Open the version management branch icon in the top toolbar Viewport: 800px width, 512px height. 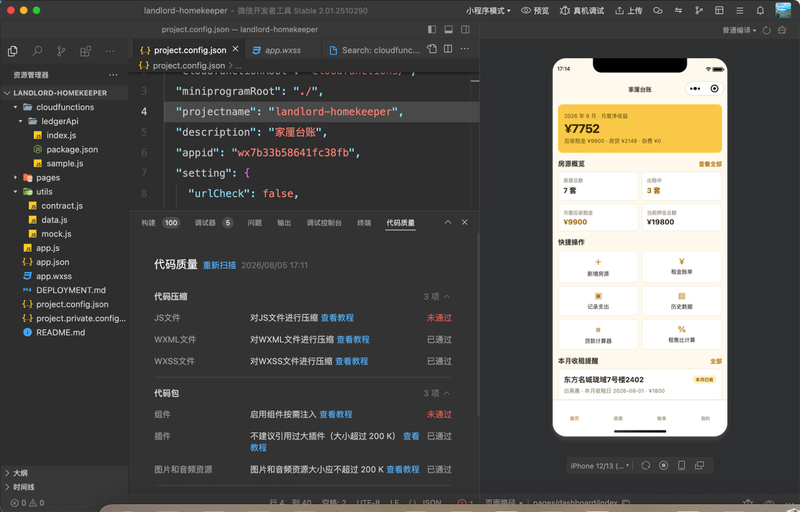tap(699, 11)
